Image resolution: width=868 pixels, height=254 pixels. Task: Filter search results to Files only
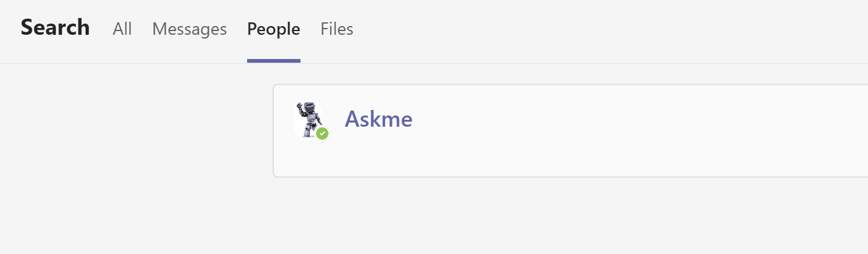click(x=337, y=29)
